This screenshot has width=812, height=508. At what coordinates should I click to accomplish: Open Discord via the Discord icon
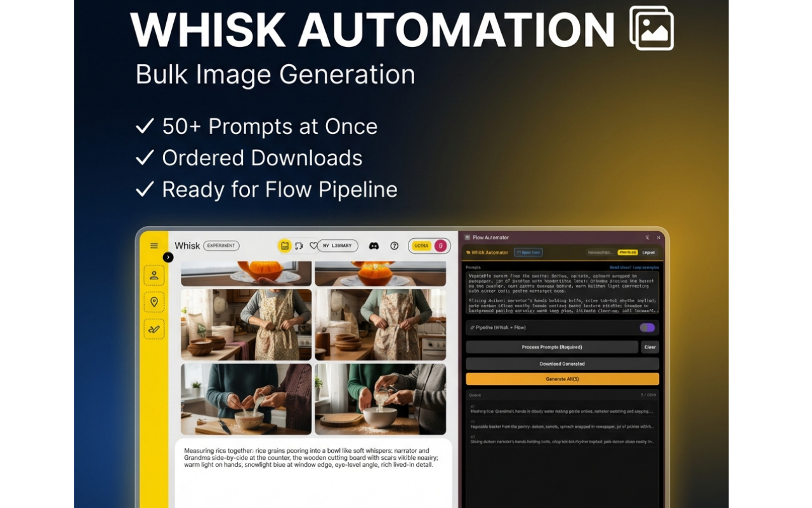point(374,246)
